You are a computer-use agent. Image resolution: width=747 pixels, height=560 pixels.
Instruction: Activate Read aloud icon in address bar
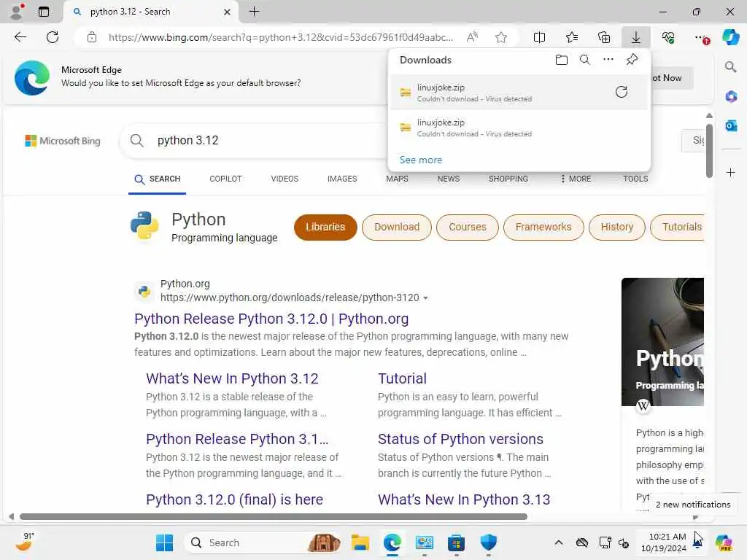coord(472,37)
